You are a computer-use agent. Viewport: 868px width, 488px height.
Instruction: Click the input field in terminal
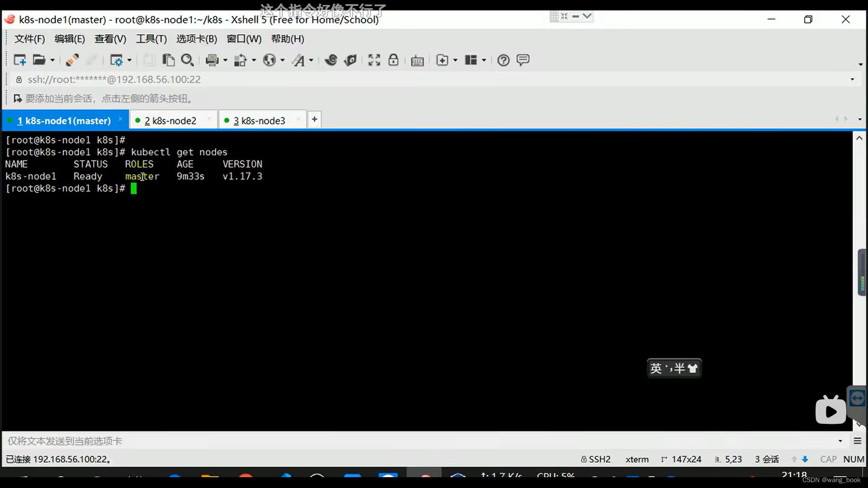click(133, 188)
